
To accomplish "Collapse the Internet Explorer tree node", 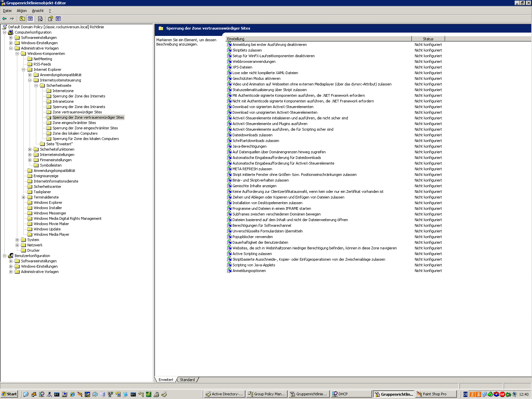I will point(23,69).
